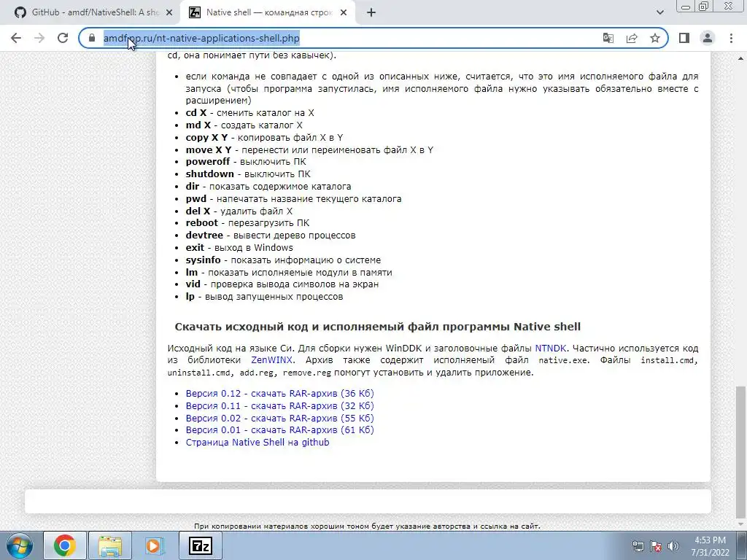747x560 pixels.
Task: Click the 'devtree' command text
Action: (204, 236)
